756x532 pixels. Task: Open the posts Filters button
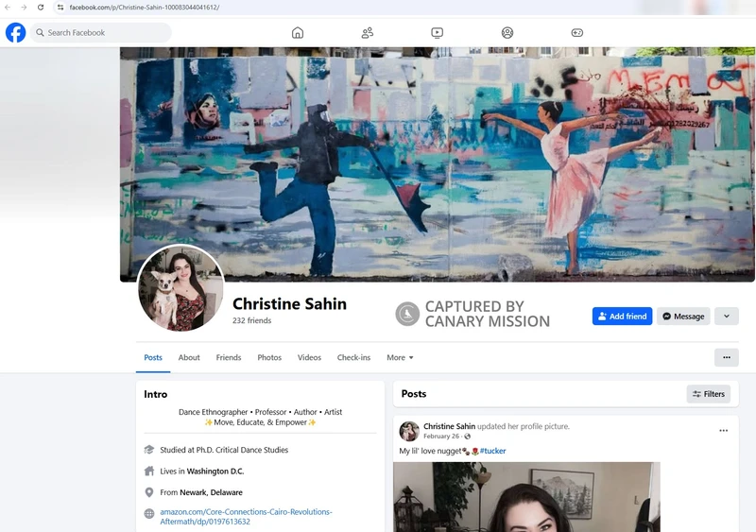pyautogui.click(x=708, y=394)
